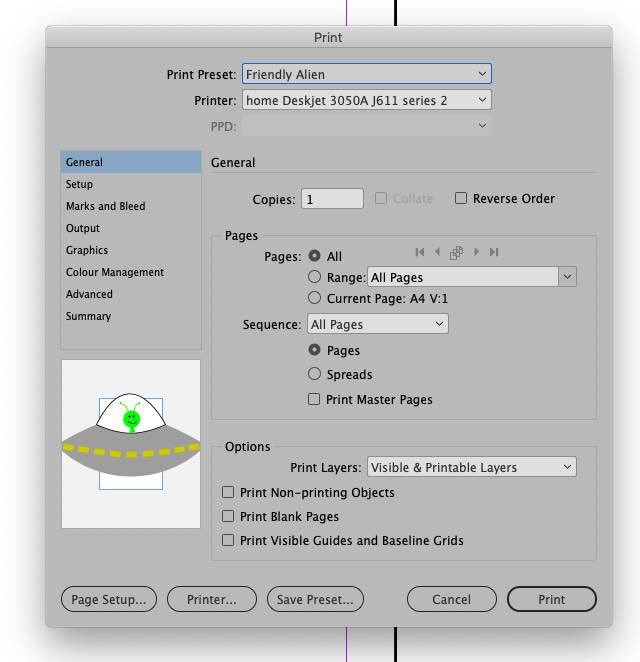
Task: Click the Copies input field
Action: click(x=332, y=198)
